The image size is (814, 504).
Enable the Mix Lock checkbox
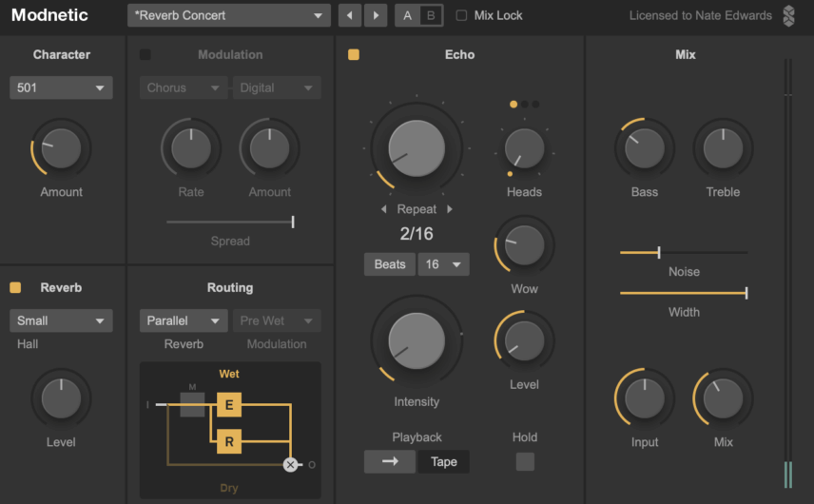coord(461,15)
